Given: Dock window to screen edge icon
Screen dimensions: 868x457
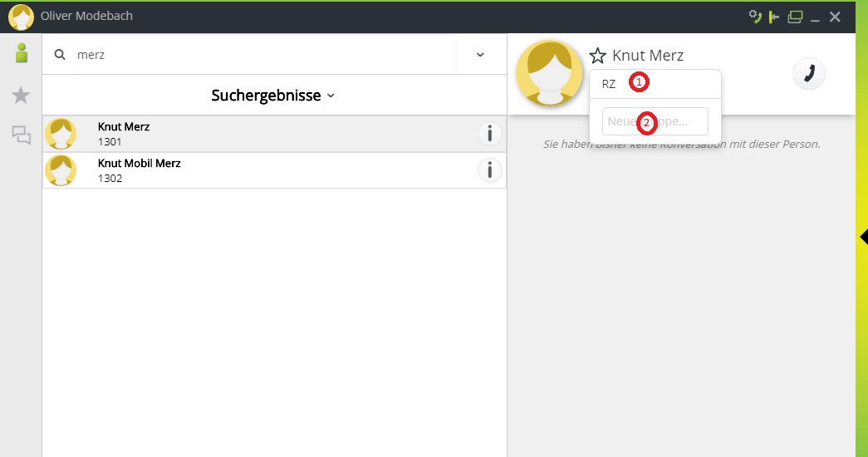Looking at the screenshot, I should point(774,17).
